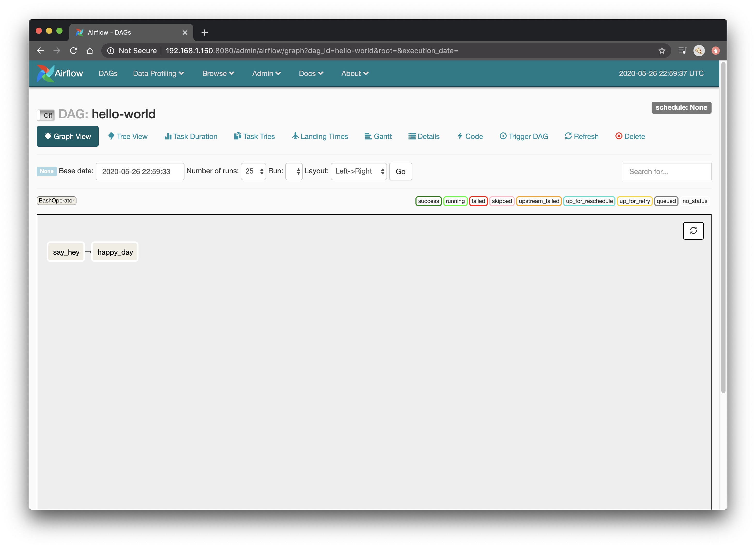Go to the DAGs page in the navbar
The image size is (756, 548).
tap(108, 73)
